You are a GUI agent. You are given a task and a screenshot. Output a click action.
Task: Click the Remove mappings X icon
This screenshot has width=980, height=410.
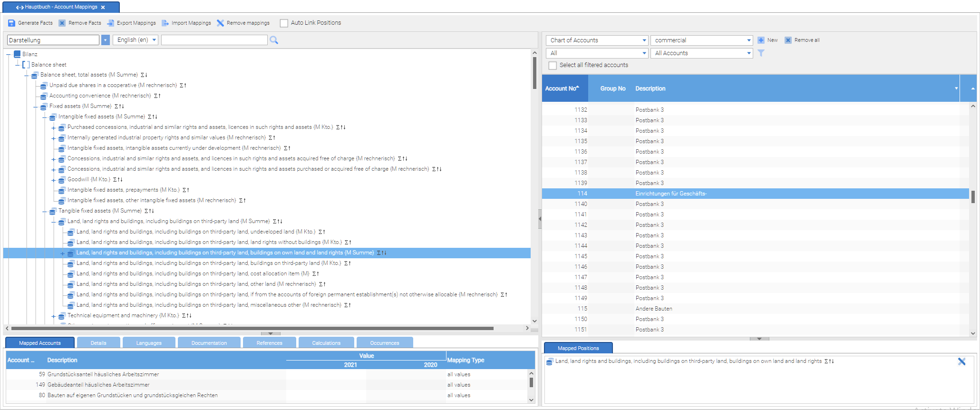220,23
